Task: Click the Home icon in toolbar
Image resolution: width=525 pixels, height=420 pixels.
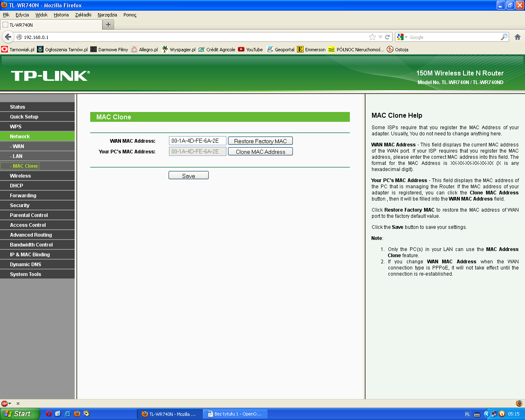Action: pos(518,37)
